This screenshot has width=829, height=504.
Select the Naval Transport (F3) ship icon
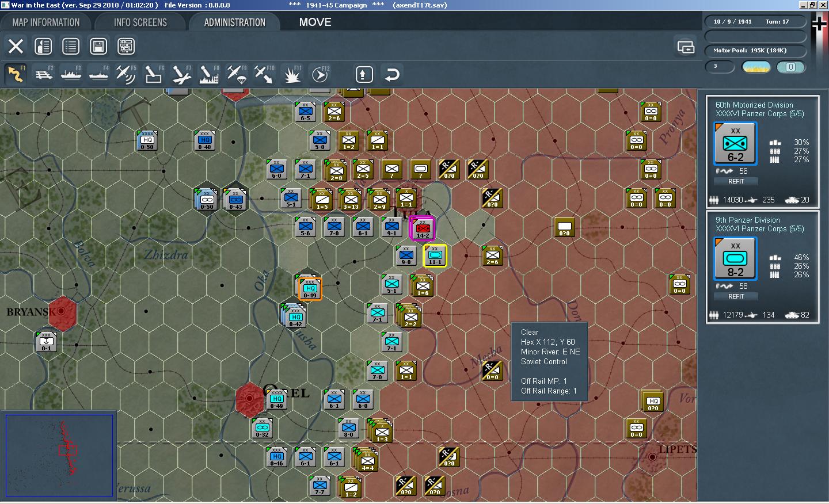coord(71,74)
